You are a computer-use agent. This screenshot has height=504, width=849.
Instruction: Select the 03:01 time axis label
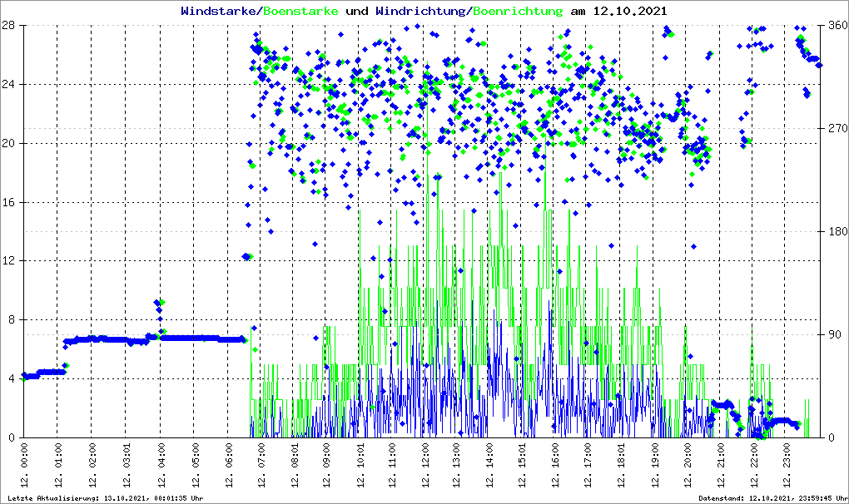(128, 464)
